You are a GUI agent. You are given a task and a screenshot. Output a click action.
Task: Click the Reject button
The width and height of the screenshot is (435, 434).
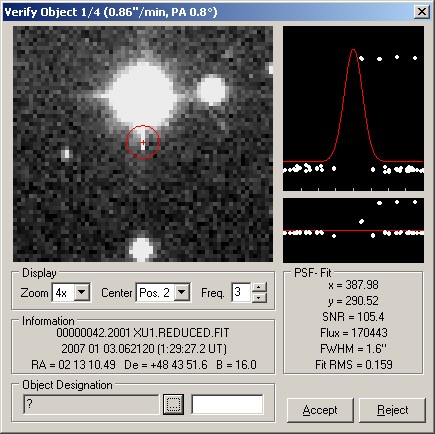[392, 410]
